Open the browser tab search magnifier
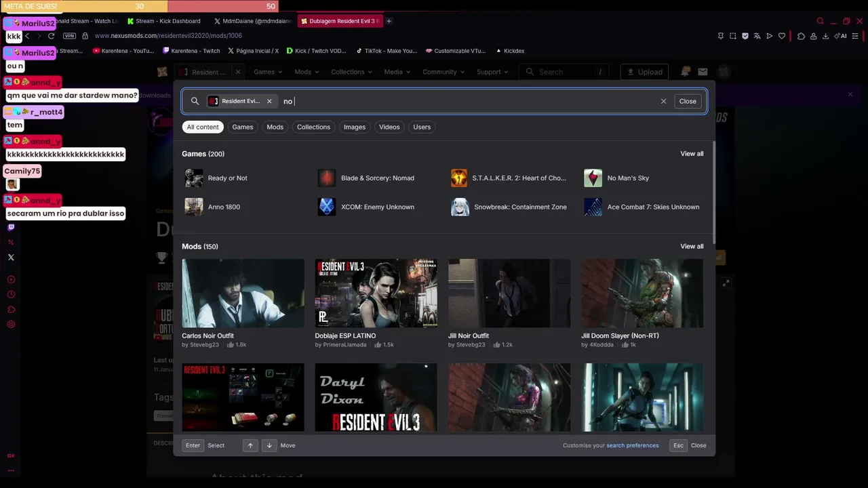 click(820, 21)
